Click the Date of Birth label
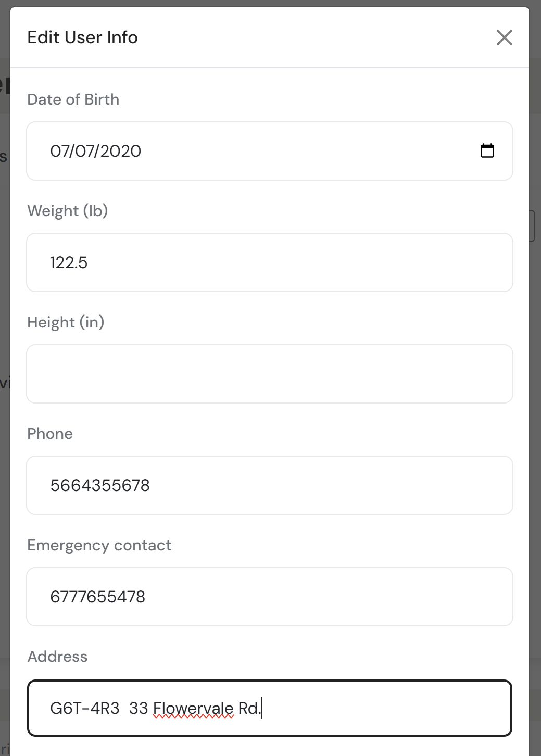The width and height of the screenshot is (541, 756). 73,99
